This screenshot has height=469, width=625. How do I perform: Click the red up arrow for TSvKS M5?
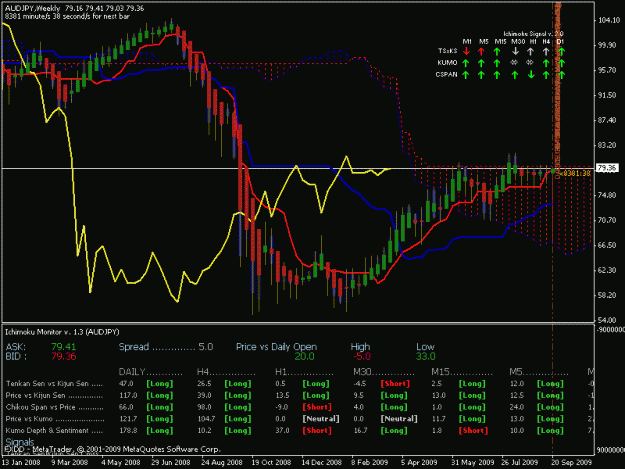[x=482, y=51]
